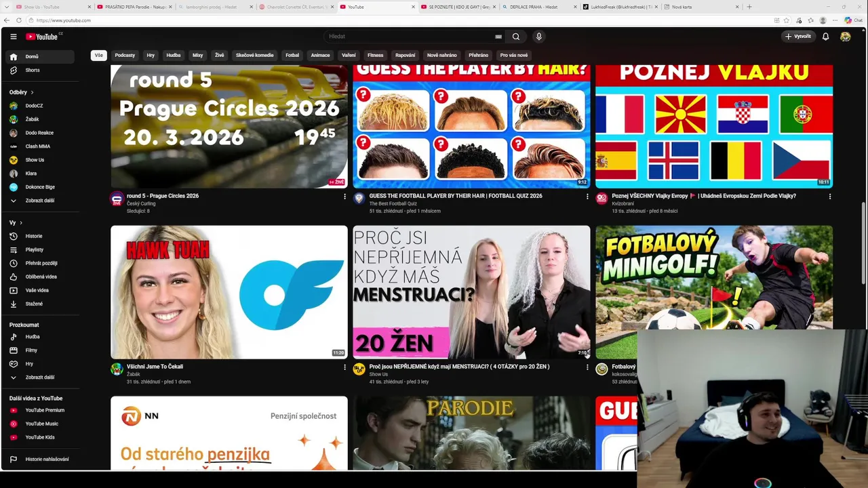Open The Best Football Quiz channel link
868x488 pixels.
[393, 203]
